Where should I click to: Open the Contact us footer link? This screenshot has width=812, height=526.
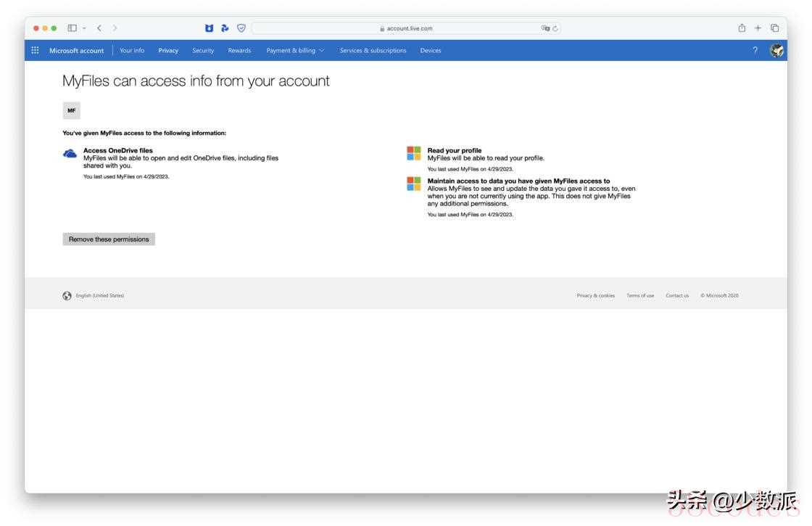(677, 295)
